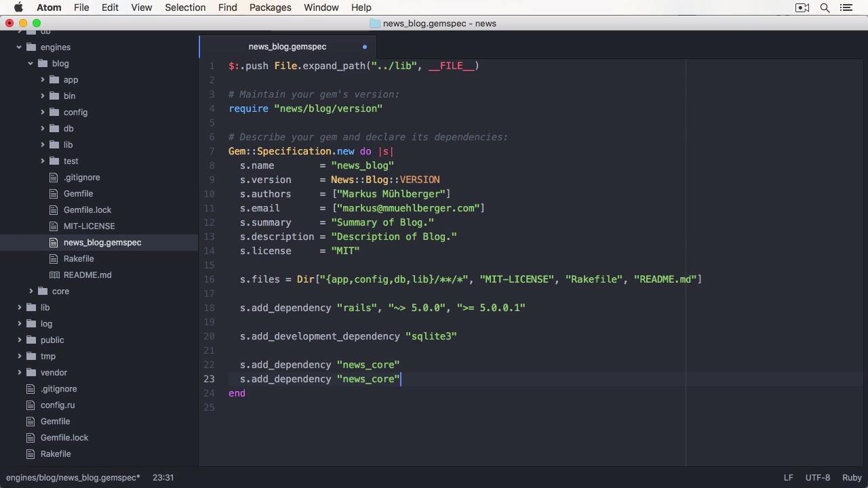The height and width of the screenshot is (488, 868).
Task: Click the vendor folder icon
Action: 31,372
